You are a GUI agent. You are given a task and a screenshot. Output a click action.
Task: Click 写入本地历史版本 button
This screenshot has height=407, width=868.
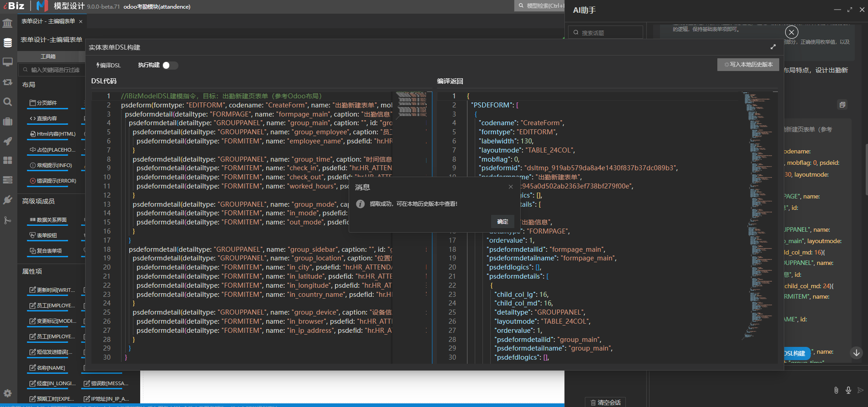click(748, 65)
